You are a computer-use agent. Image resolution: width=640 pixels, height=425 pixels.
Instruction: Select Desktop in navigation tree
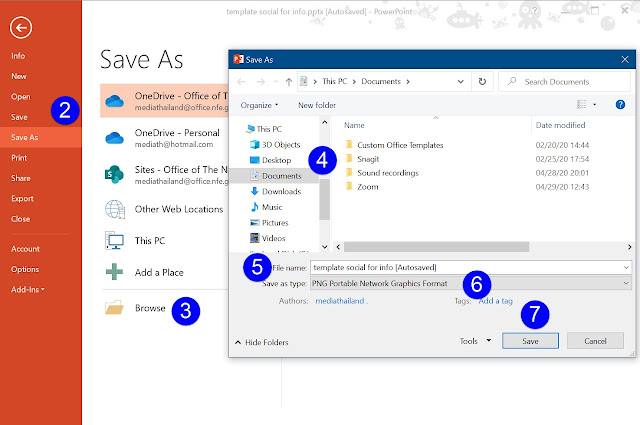tap(270, 160)
